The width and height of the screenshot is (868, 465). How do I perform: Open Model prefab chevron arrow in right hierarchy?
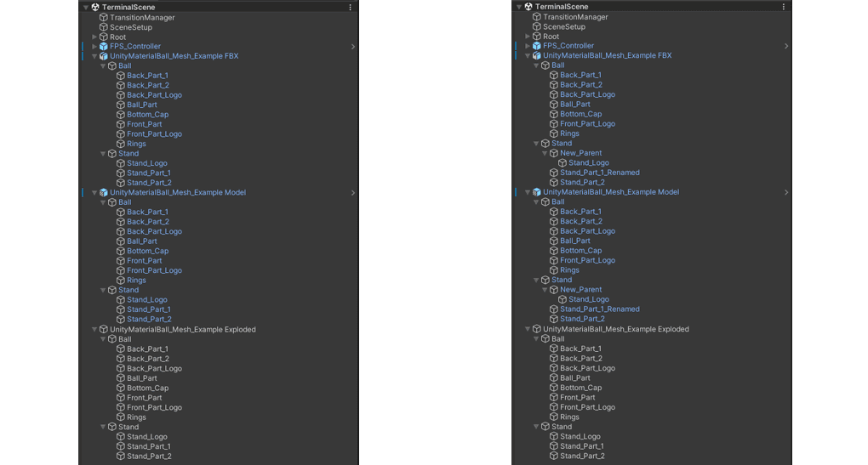pyautogui.click(x=786, y=192)
